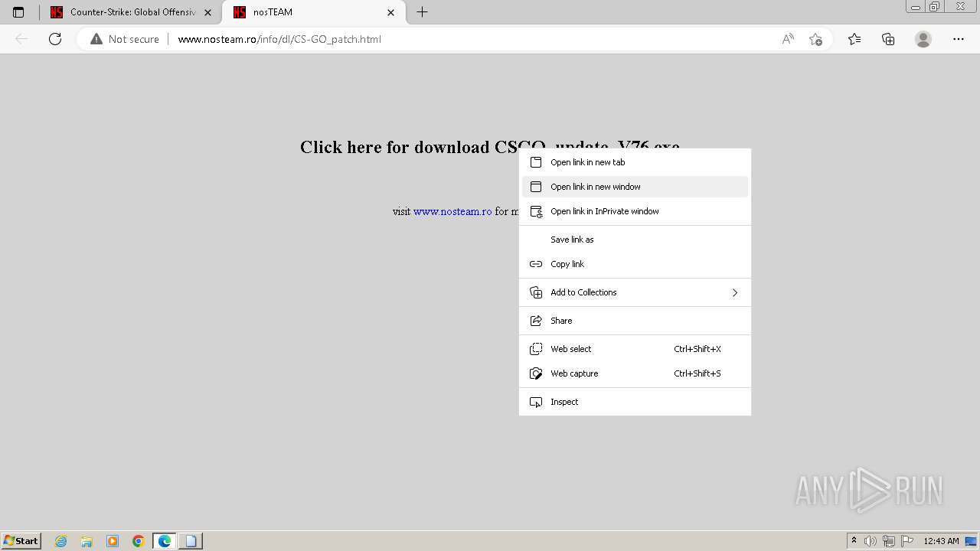Open the volume tray icon
The height and width of the screenshot is (551, 980).
pyautogui.click(x=871, y=541)
